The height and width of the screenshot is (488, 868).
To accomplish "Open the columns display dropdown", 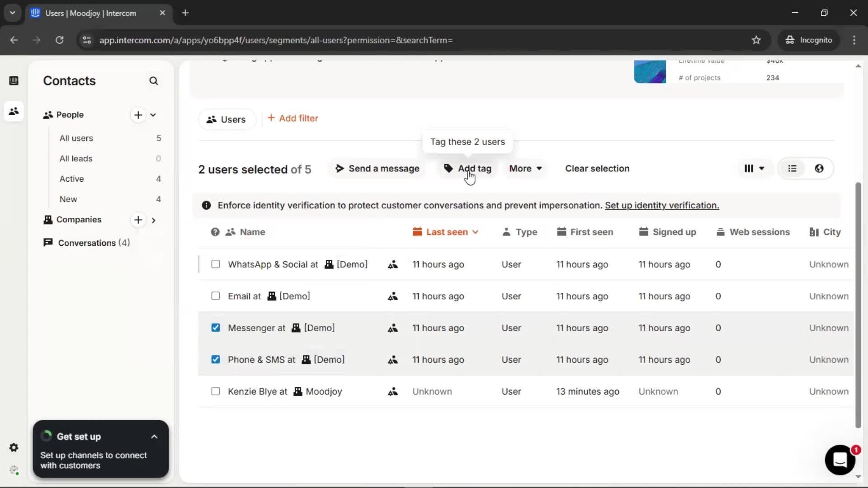I will tap(754, 169).
